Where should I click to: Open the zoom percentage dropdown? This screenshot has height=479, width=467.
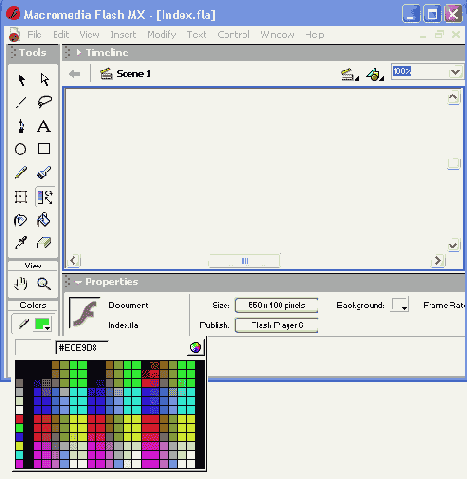pos(455,72)
